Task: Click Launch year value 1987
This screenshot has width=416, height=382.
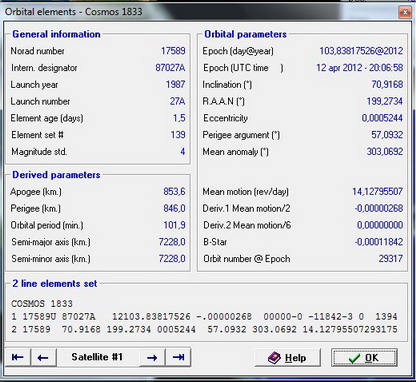Action: tap(175, 84)
